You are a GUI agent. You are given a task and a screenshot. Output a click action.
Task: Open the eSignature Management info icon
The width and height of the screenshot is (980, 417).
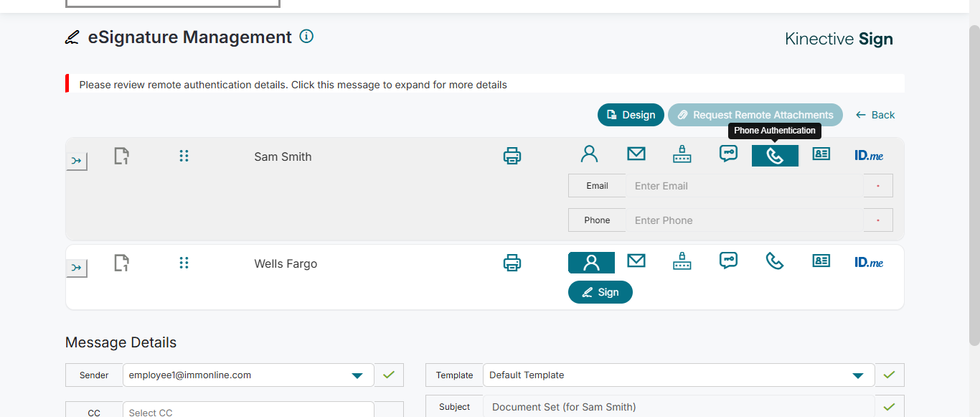pyautogui.click(x=306, y=37)
